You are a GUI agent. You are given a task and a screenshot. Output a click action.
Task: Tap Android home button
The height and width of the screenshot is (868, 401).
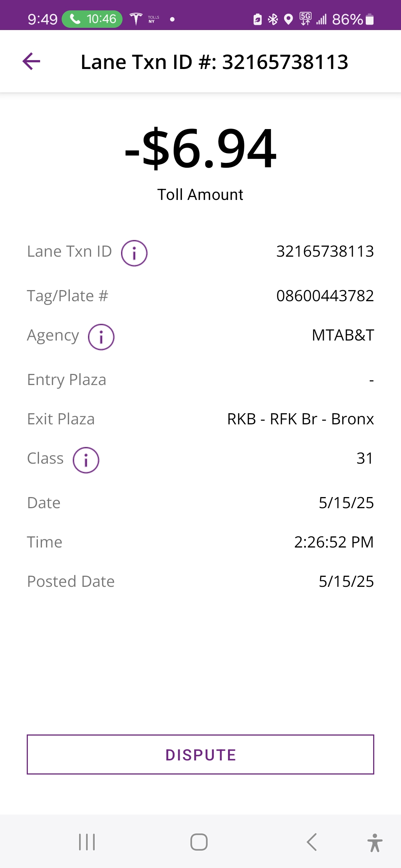(199, 842)
